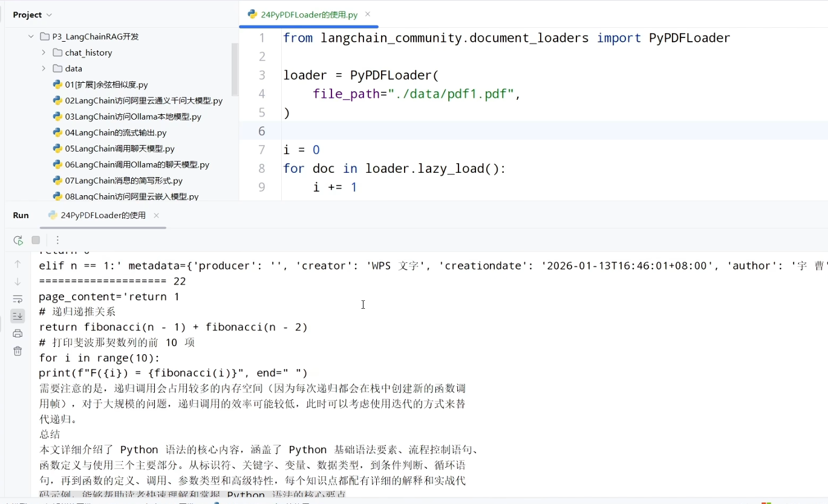Click 'return fibonacci(n - 1)' output line
The width and height of the screenshot is (828, 504).
(x=174, y=327)
